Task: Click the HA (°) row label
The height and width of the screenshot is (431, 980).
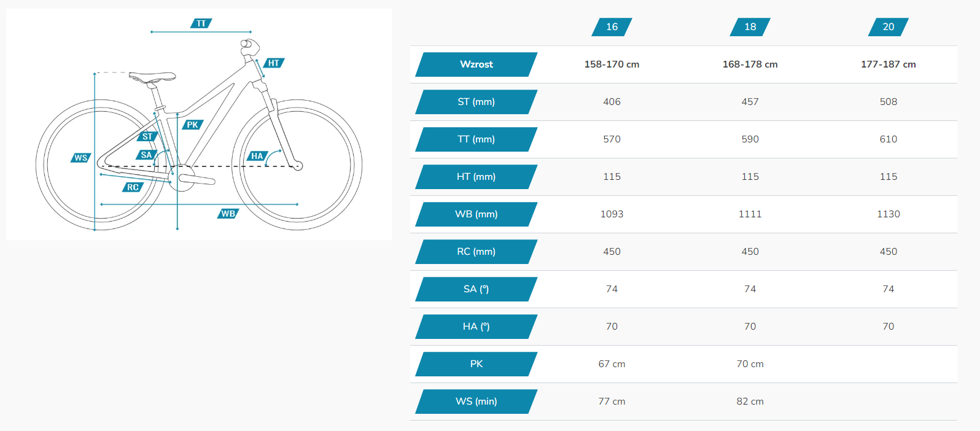Action: (x=476, y=327)
